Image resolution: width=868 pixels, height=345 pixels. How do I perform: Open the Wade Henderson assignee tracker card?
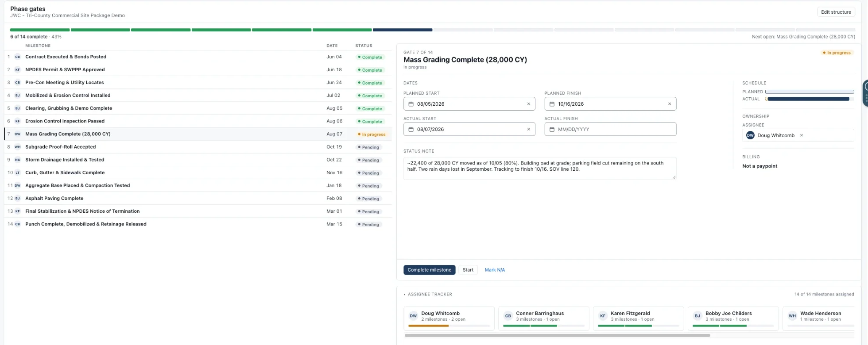coord(818,318)
